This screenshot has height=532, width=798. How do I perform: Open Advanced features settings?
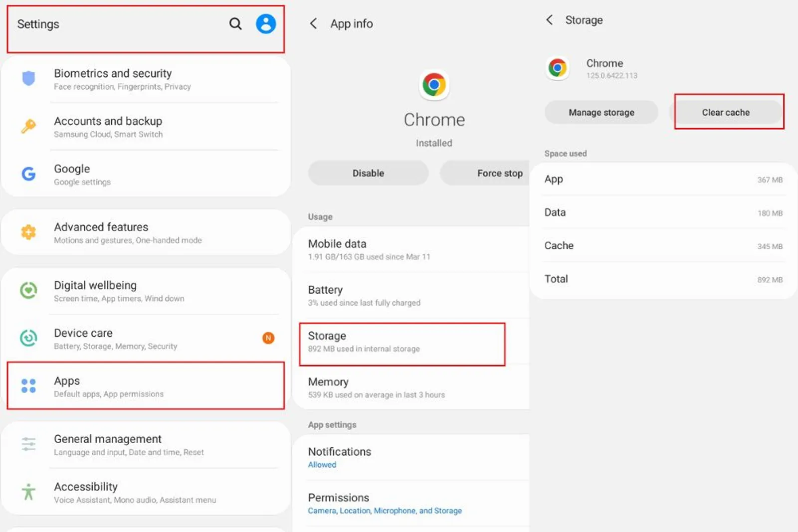[x=146, y=232]
